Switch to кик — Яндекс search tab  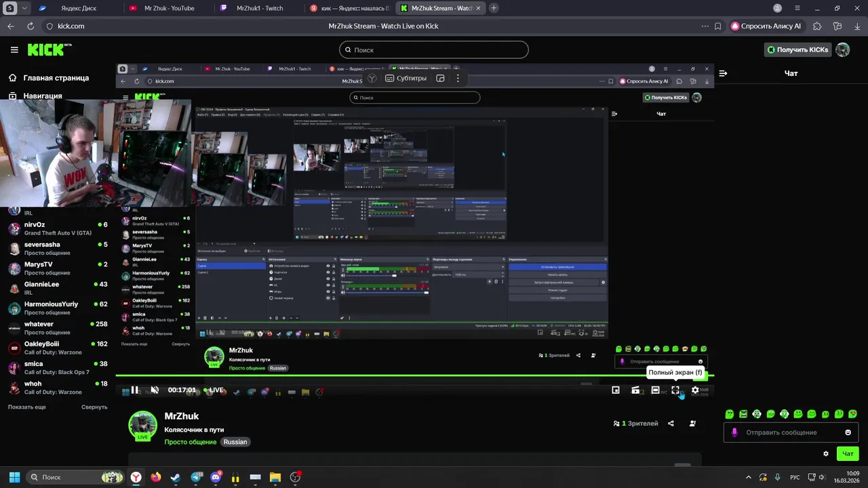[350, 8]
